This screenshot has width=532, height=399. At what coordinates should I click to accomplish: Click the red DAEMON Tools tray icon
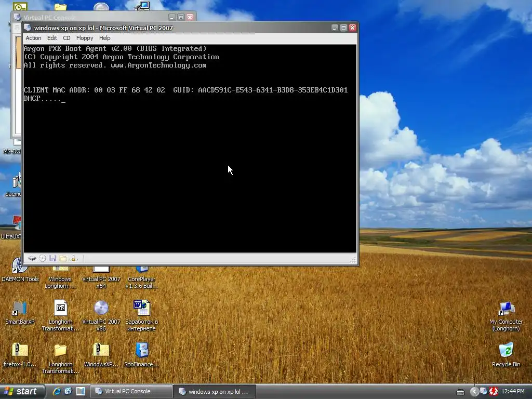point(494,392)
